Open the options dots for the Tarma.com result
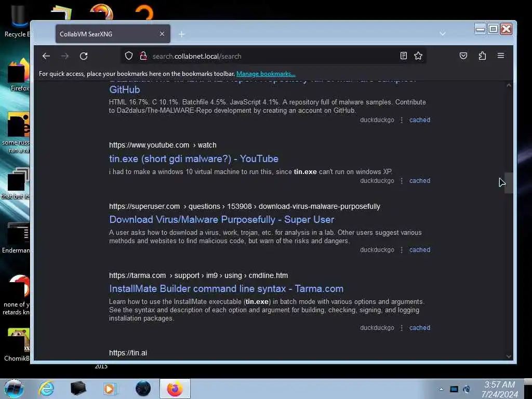Viewport: 532px width, 399px height. (402, 328)
